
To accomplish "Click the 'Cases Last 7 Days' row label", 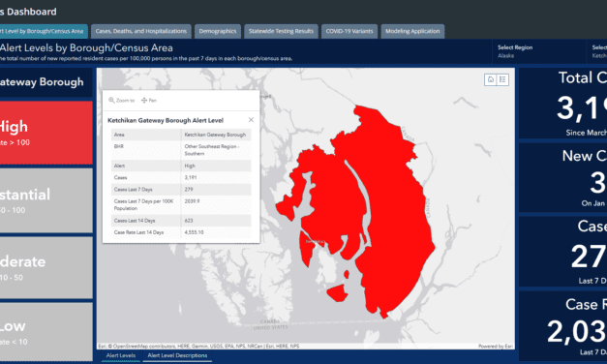I will 134,190.
